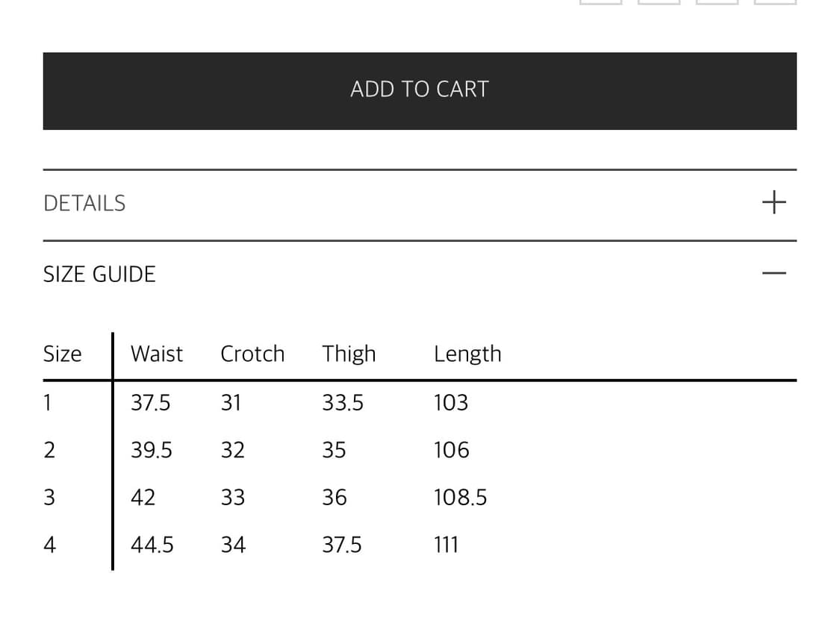Select size 2 row label
Image resolution: width=840 pixels, height=638 pixels.
(49, 450)
